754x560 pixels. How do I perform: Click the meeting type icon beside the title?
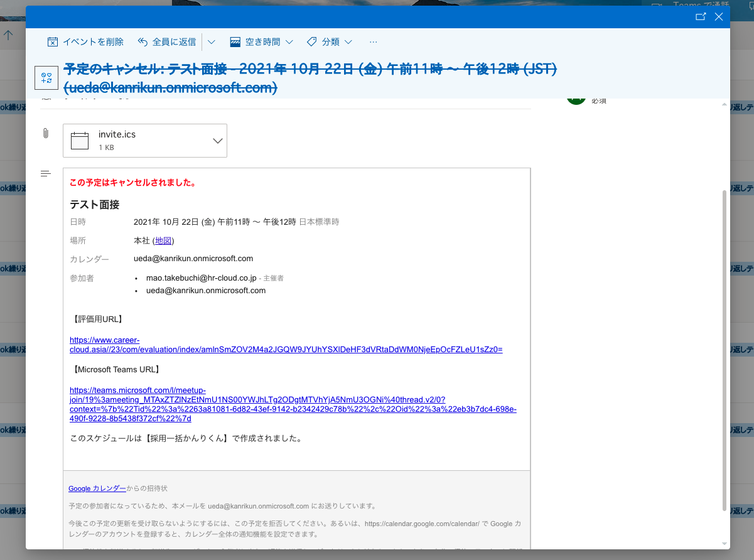pos(46,78)
